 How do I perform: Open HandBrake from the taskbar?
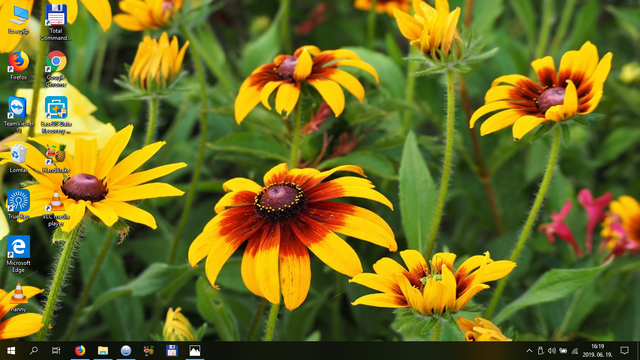pos(149,351)
